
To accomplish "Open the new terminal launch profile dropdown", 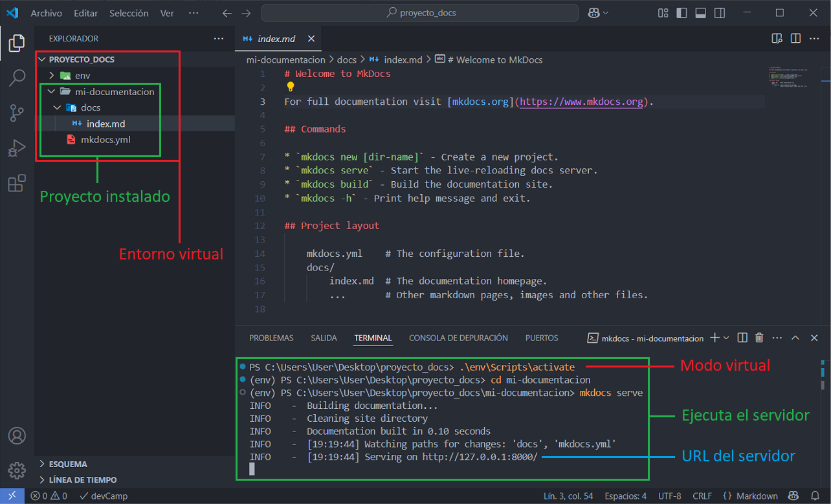I will click(x=726, y=338).
